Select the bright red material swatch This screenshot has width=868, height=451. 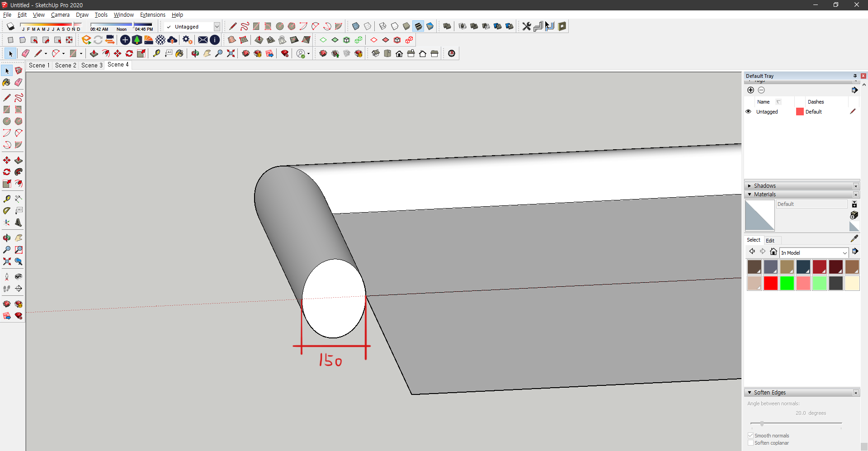[x=770, y=283]
